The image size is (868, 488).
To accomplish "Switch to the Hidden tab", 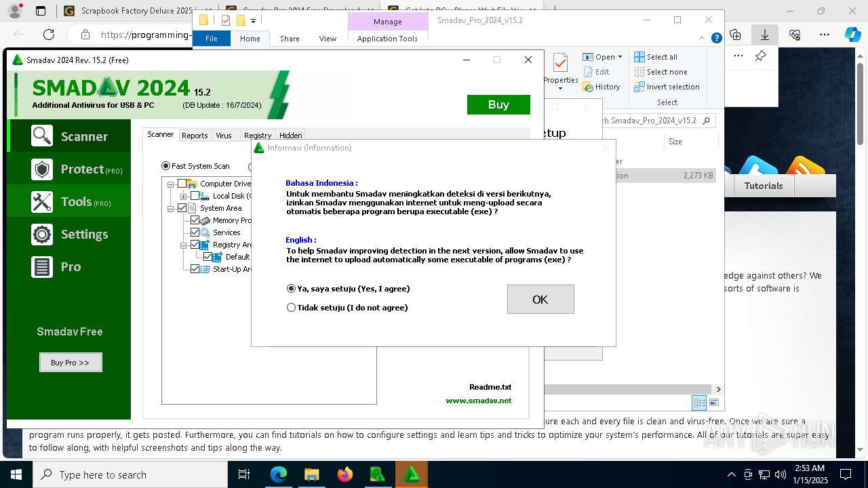I will (x=291, y=136).
